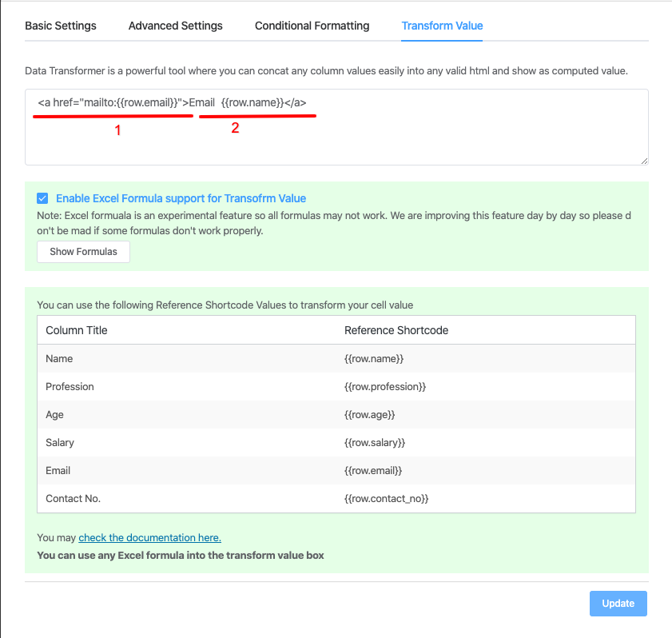The width and height of the screenshot is (672, 638).
Task: Click the Enable Excel Formula support label
Action: click(x=181, y=198)
